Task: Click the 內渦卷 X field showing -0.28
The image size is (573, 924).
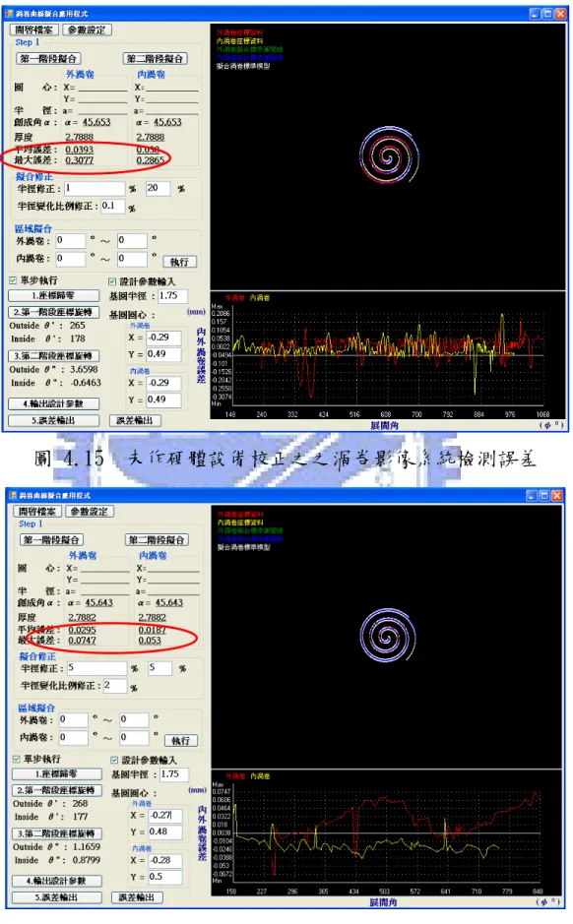Action: (165, 861)
